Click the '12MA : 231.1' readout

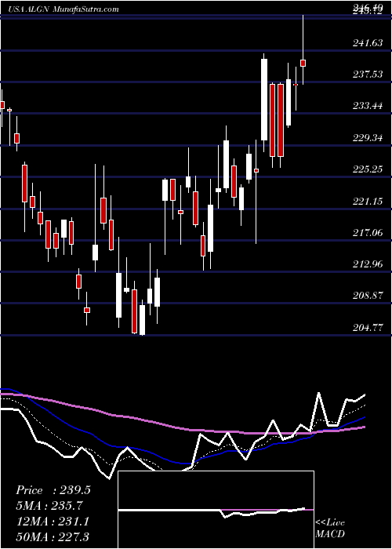[53, 522]
